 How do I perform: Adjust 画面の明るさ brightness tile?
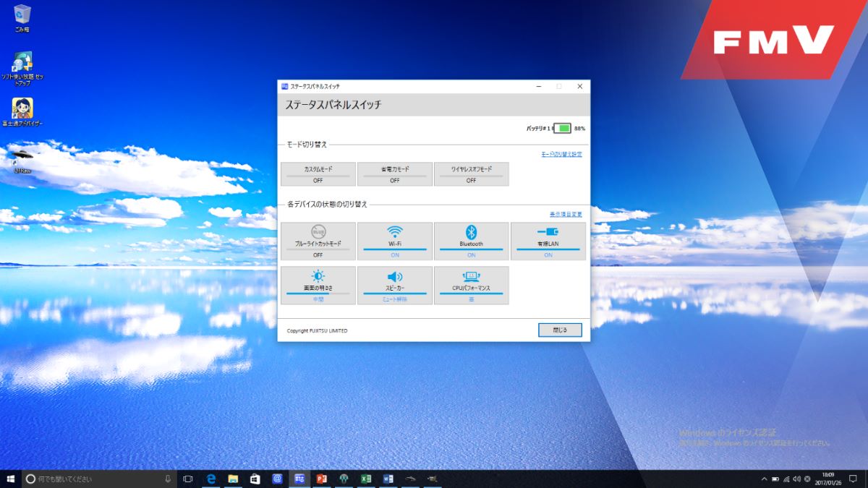coord(318,284)
